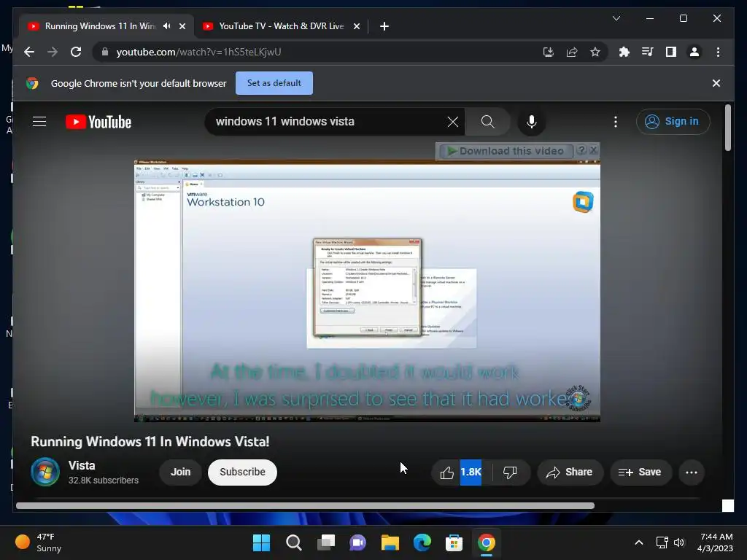Viewport: 747px width, 560px height.
Task: Open the weather widget 47°F Sunny
Action: tap(39, 542)
